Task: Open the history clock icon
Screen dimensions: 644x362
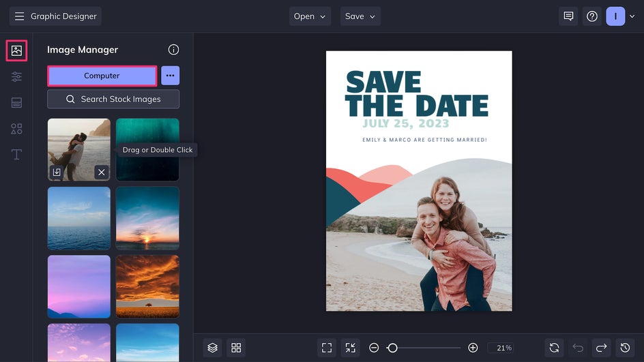Action: pos(625,348)
